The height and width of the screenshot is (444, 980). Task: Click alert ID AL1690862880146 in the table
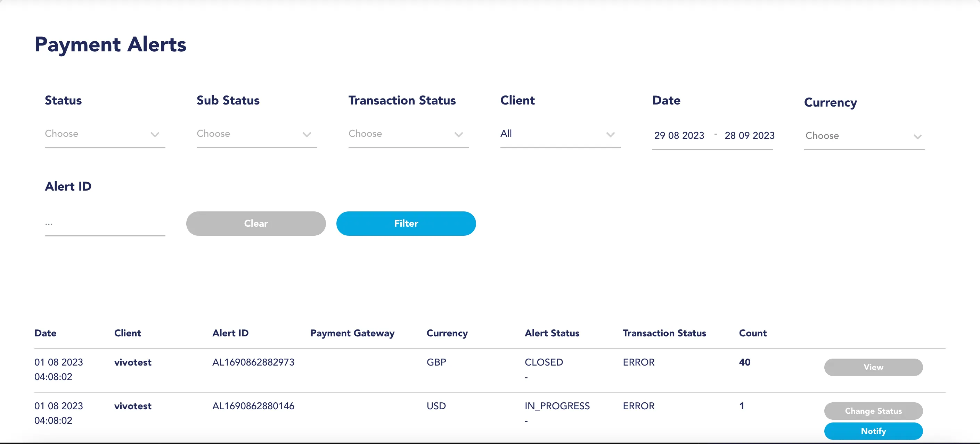point(253,406)
